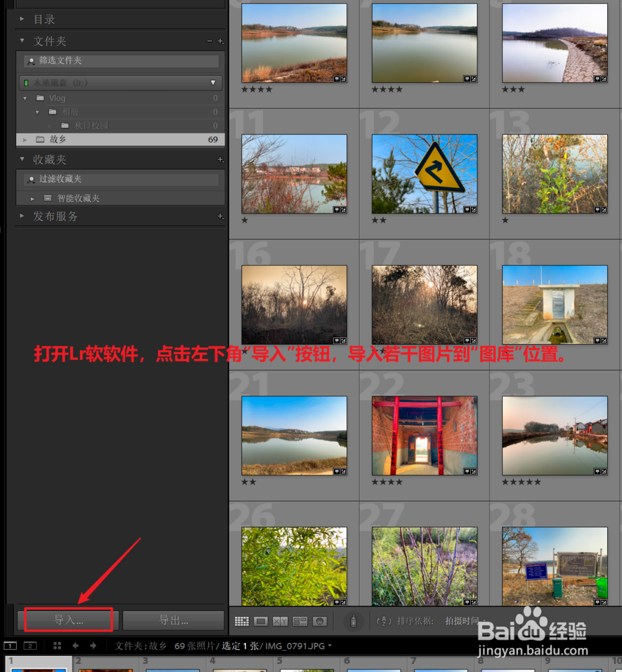Toggle the second window 2 display button
The width and height of the screenshot is (622, 672).
[30, 646]
